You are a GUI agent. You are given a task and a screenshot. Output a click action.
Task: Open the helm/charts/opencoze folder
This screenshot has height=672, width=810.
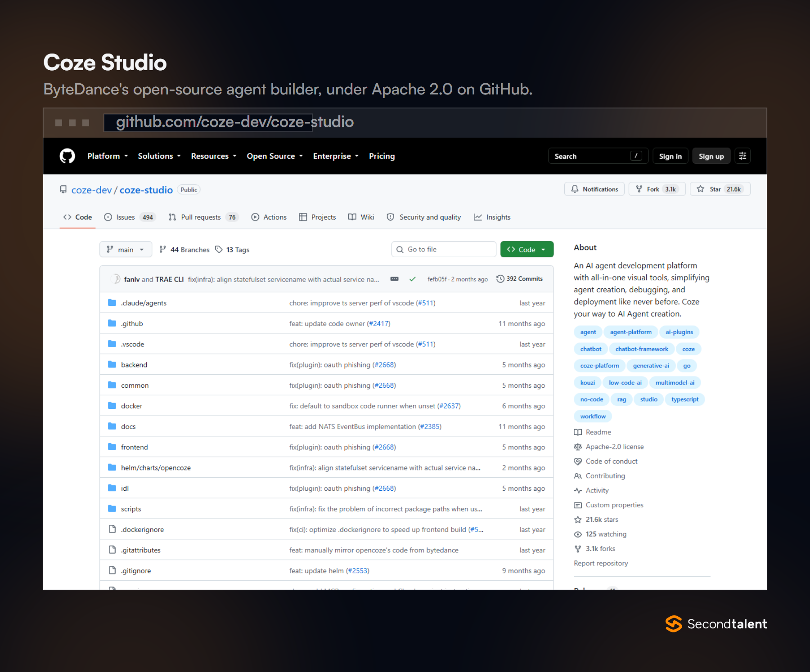[x=156, y=468]
